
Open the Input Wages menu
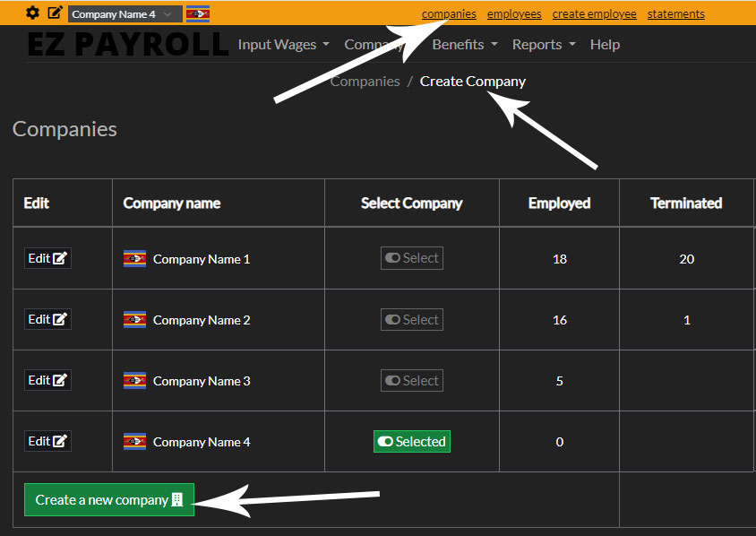coord(283,44)
